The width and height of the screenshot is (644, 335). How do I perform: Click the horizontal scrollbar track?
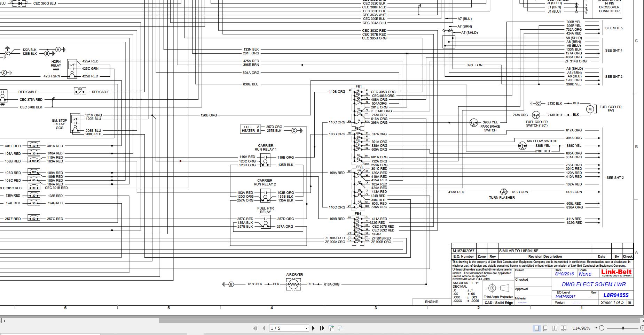coord(313,321)
